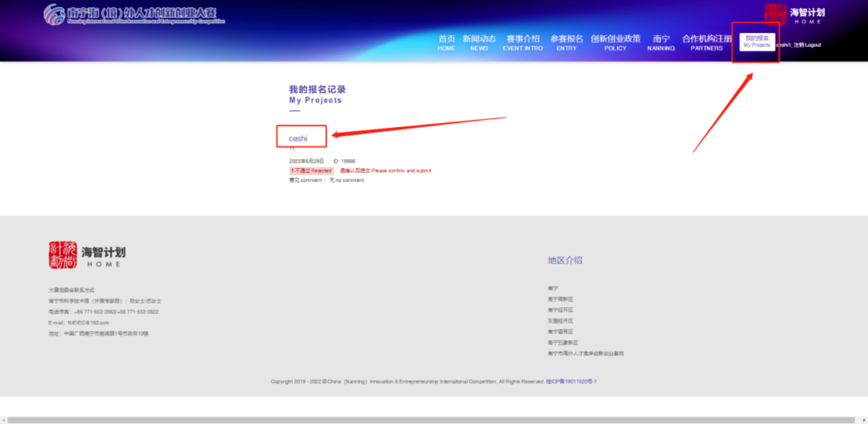Open the 南宁市海外人才离岸创新创业基地 link
This screenshot has width=868, height=424.
click(x=586, y=353)
